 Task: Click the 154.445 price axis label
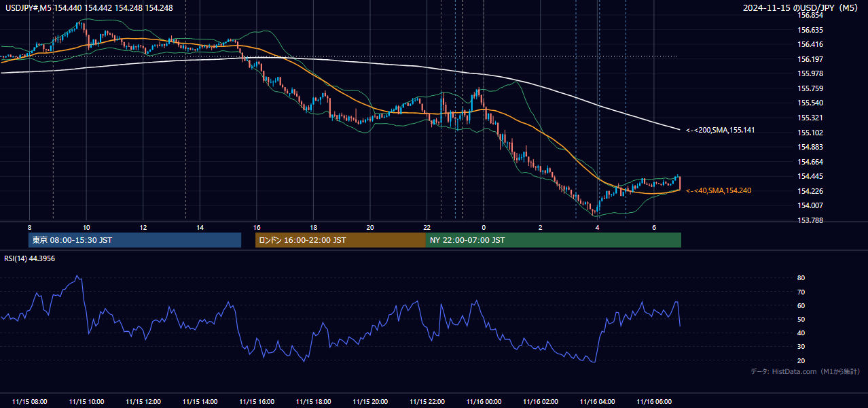810,176
